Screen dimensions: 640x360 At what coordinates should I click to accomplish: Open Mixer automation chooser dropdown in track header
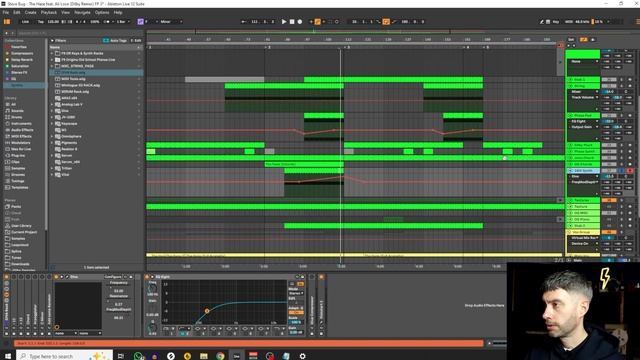tap(584, 92)
